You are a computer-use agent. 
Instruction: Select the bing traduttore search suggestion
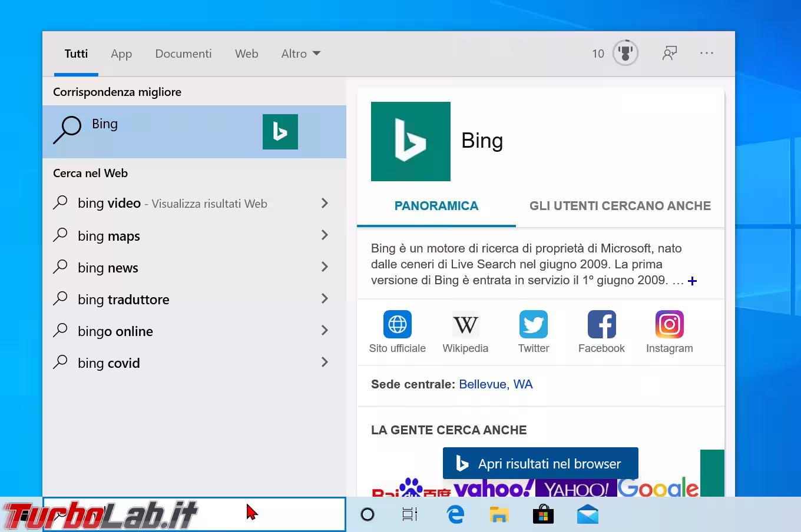(x=123, y=299)
